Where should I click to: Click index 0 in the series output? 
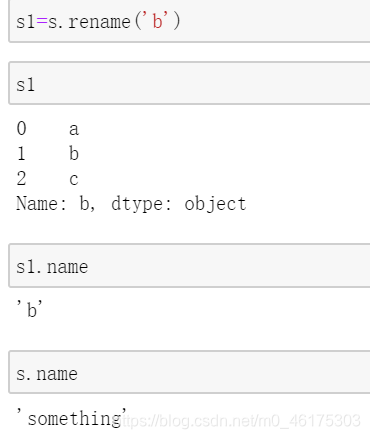click(x=21, y=128)
